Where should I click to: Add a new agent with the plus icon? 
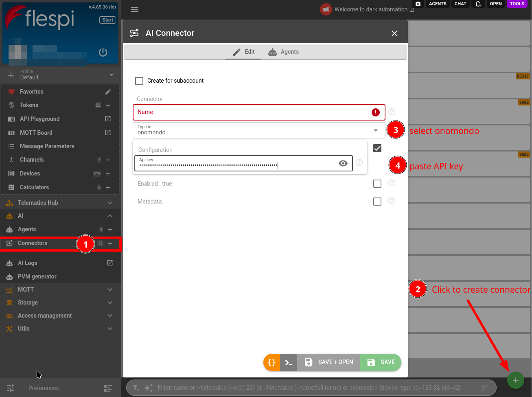(x=110, y=230)
